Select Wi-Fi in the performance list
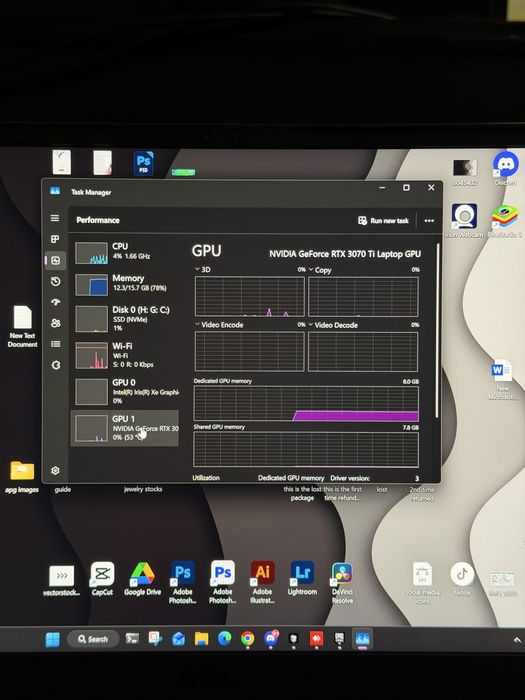 point(125,355)
